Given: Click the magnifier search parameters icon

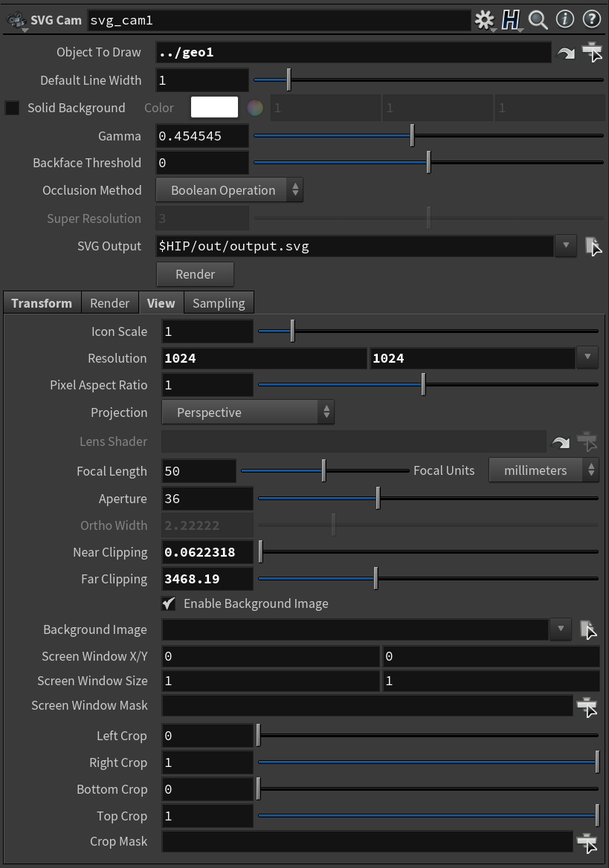Looking at the screenshot, I should tap(538, 20).
